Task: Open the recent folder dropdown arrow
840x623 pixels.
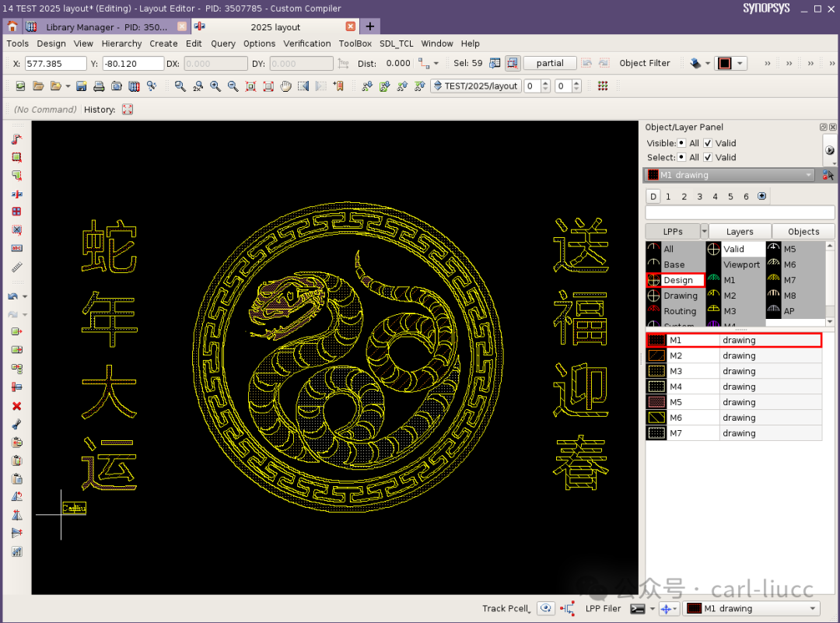Action: pyautogui.click(x=68, y=86)
